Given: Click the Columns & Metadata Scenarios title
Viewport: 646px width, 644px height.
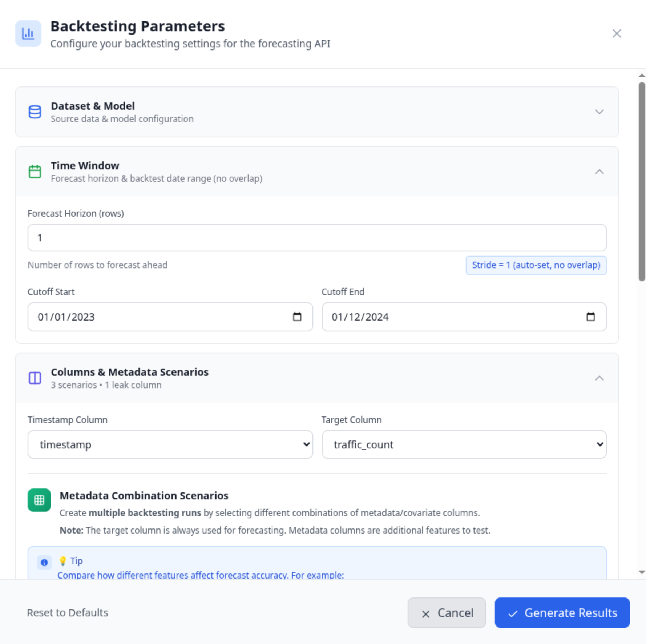Looking at the screenshot, I should point(130,372).
